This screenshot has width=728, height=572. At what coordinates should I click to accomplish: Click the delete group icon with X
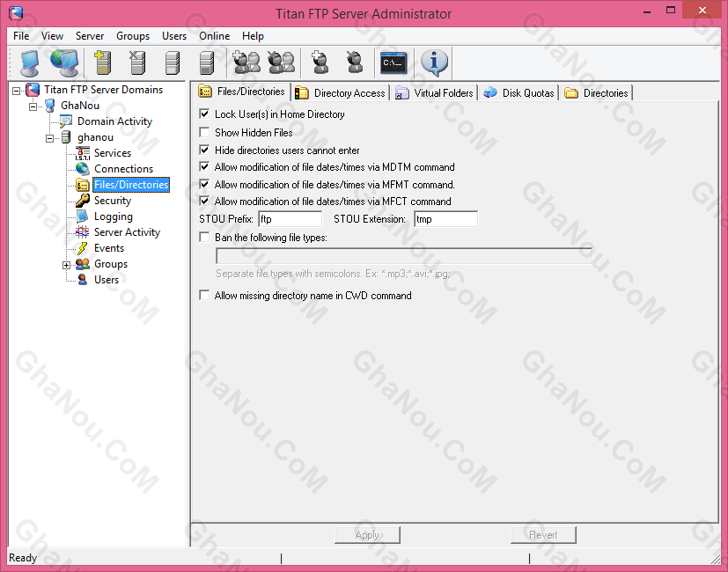coord(282,62)
